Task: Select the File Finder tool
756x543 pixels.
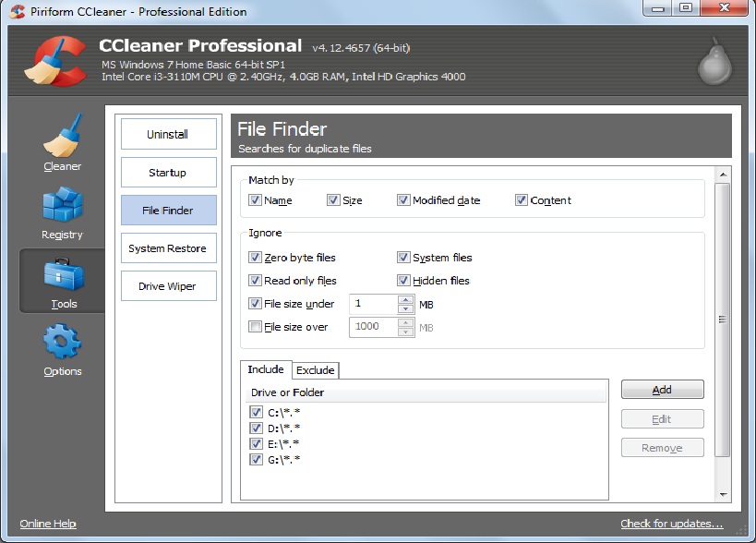Action: pos(168,211)
